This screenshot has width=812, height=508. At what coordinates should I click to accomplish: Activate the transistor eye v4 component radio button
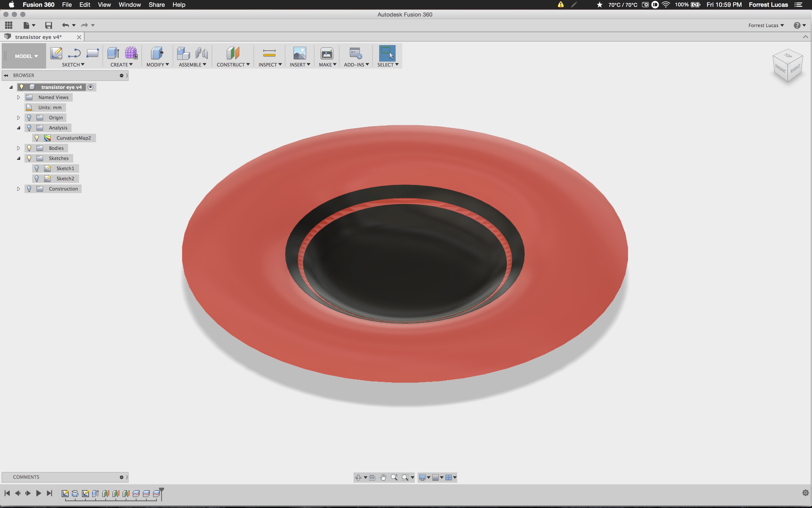pos(91,87)
